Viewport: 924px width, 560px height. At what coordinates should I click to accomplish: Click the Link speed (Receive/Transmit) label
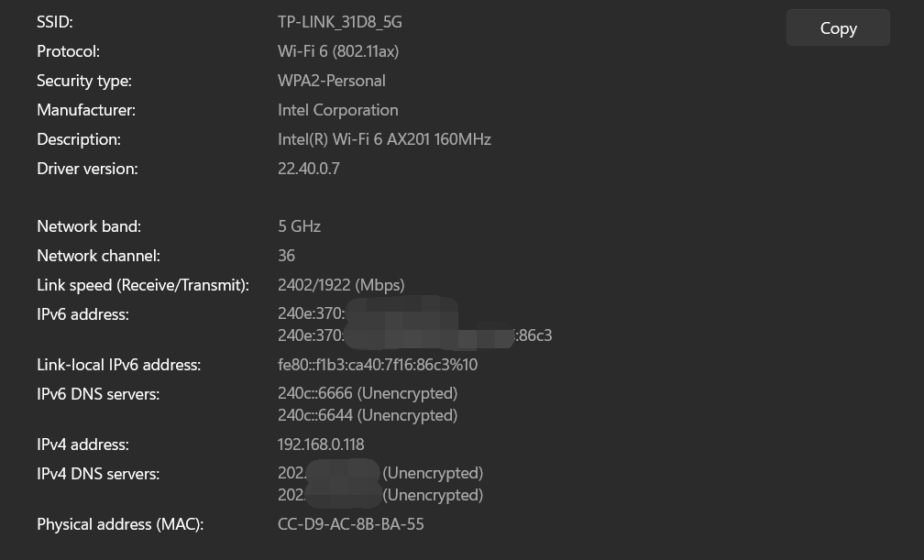coord(143,285)
